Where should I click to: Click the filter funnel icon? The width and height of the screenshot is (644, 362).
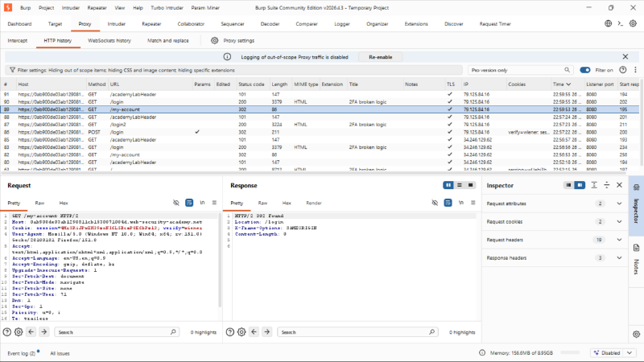[12, 70]
